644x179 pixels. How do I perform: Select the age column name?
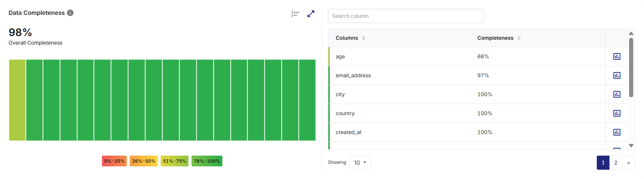tap(340, 56)
